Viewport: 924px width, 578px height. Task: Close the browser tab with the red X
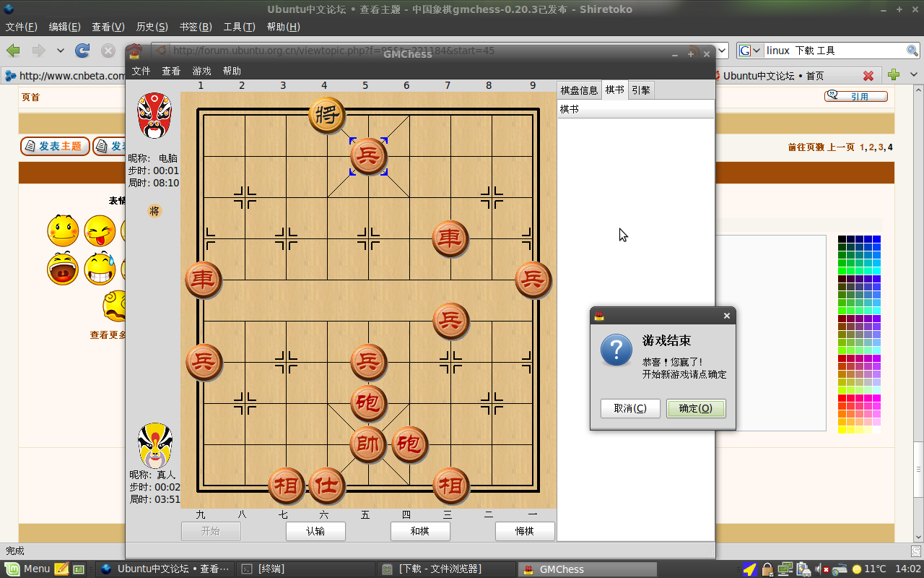pyautogui.click(x=868, y=76)
